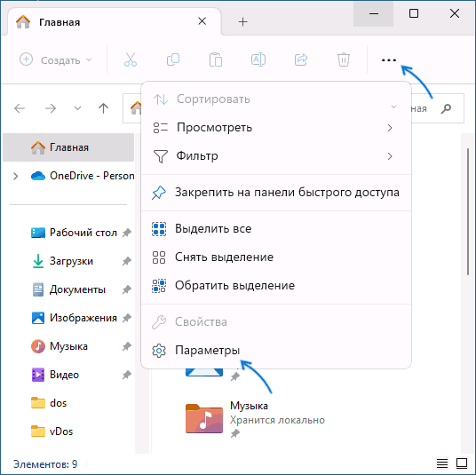Open Параметры from the menu
The height and width of the screenshot is (475, 476).
click(x=276, y=350)
